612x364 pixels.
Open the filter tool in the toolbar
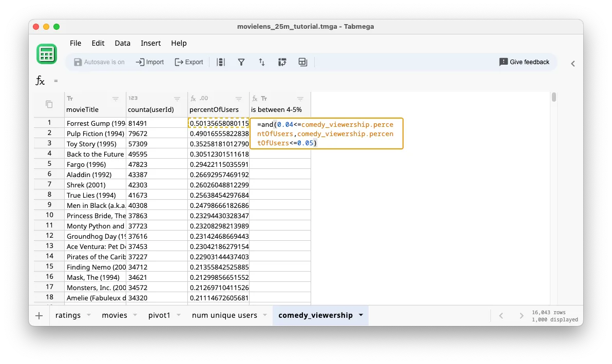241,62
